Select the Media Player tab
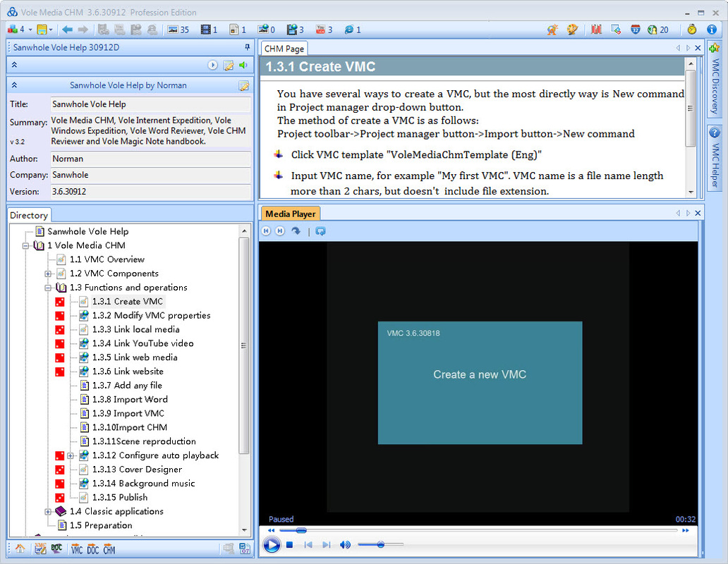This screenshot has width=728, height=564. pos(291,214)
